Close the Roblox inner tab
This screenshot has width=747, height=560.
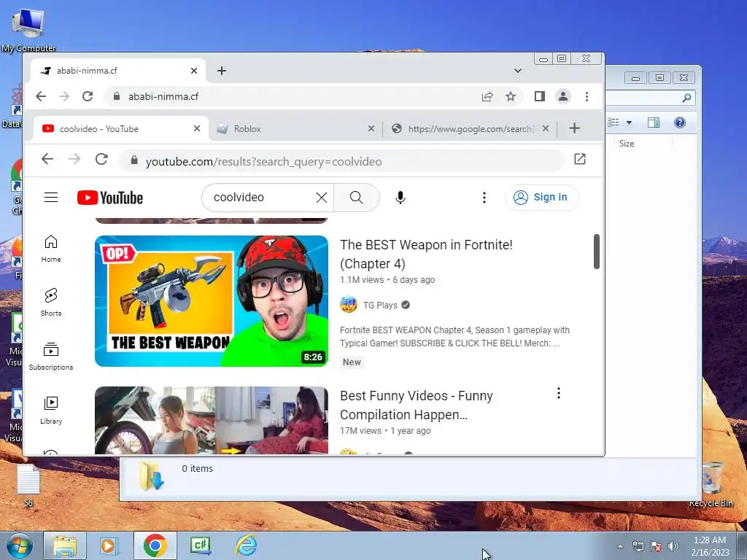pyautogui.click(x=371, y=128)
